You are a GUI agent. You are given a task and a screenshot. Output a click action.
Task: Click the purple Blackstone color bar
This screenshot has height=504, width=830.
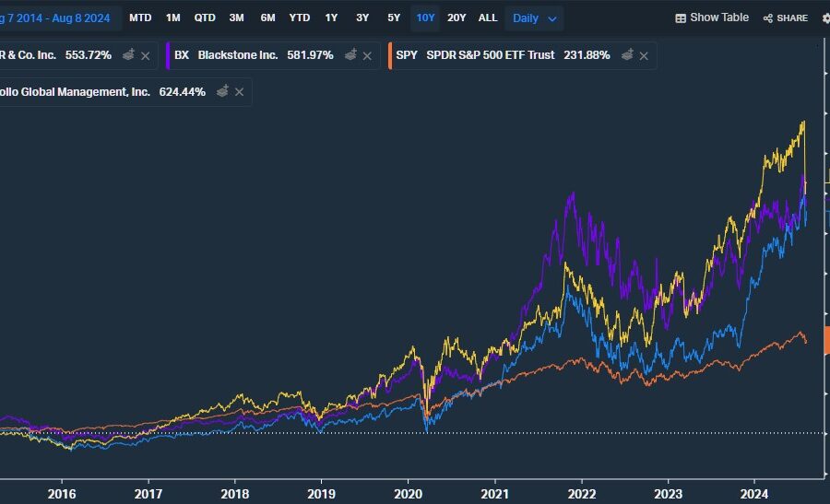coord(168,55)
